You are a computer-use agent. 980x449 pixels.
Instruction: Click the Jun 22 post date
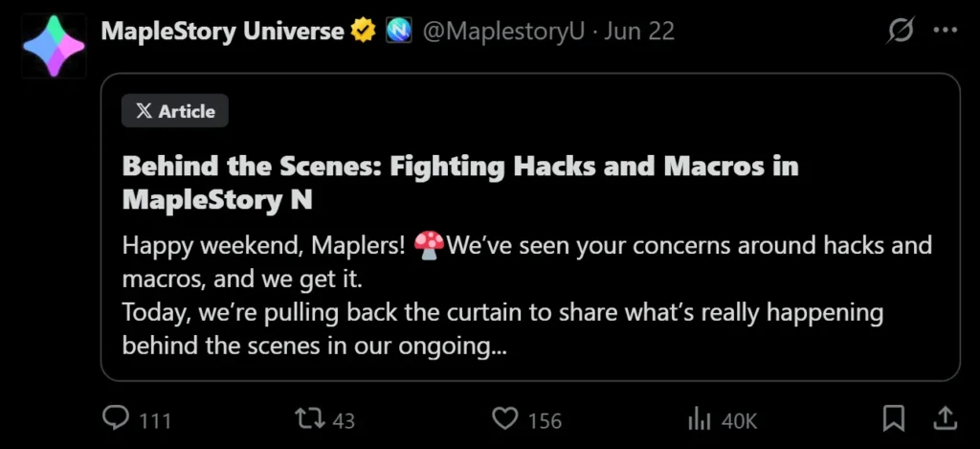pyautogui.click(x=639, y=31)
